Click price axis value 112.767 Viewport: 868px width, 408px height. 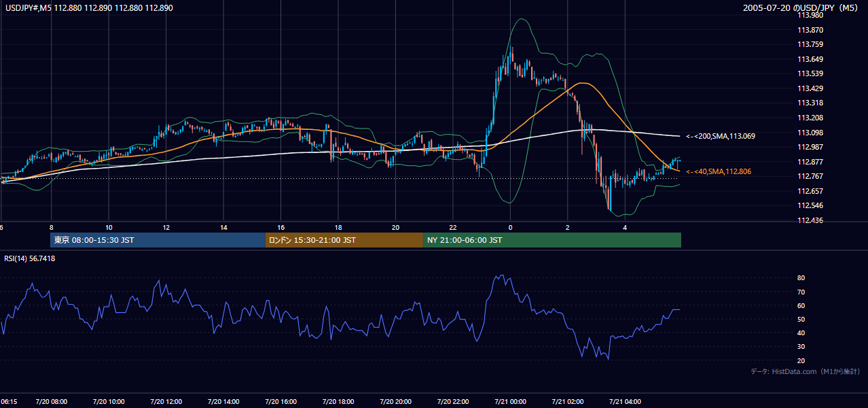pyautogui.click(x=810, y=176)
